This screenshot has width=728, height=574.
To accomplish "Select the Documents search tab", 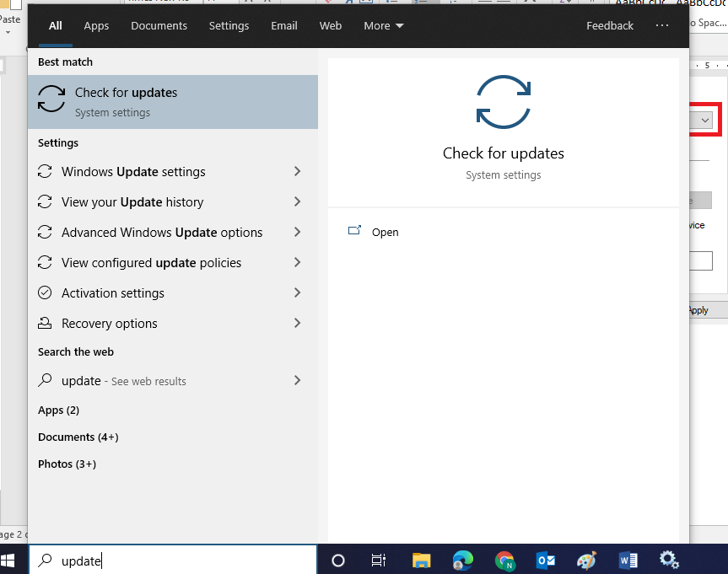I will click(159, 26).
